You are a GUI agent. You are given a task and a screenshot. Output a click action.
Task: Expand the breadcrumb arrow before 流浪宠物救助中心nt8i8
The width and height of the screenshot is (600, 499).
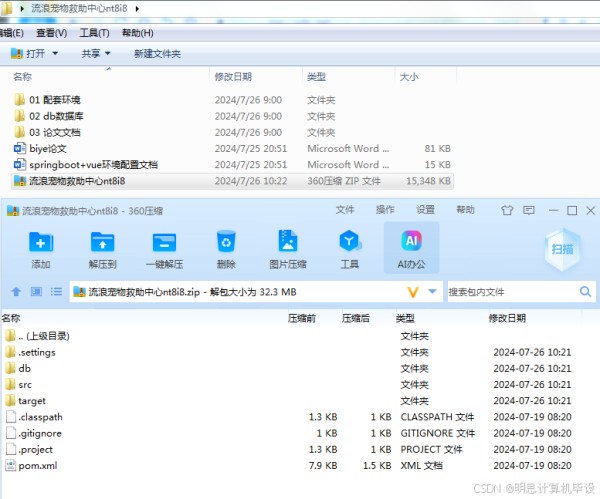click(22, 8)
